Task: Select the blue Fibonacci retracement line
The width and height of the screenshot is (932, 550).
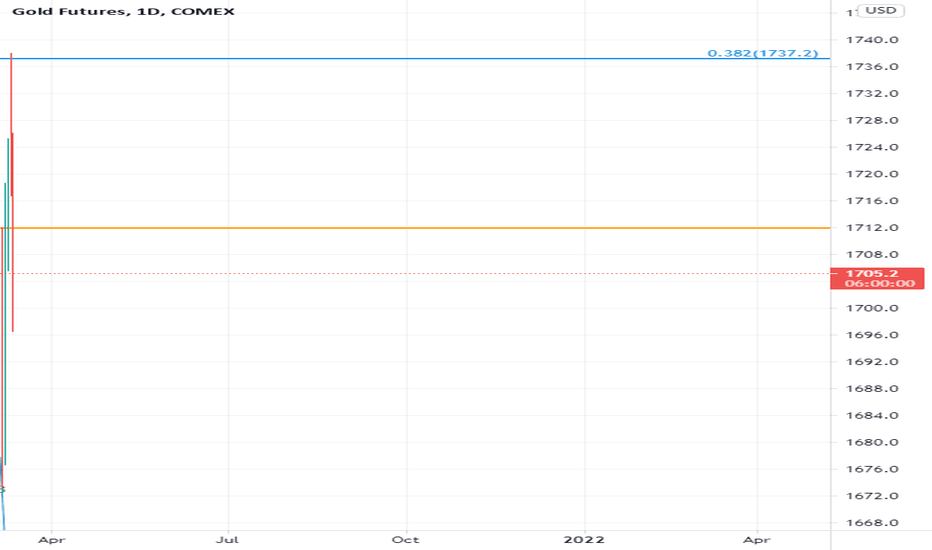Action: click(415, 58)
